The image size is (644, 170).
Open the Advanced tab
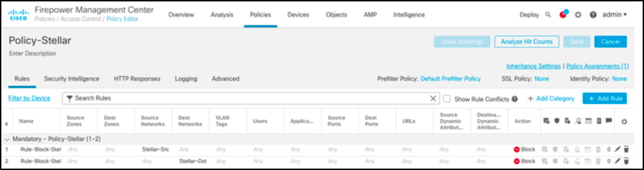[225, 79]
